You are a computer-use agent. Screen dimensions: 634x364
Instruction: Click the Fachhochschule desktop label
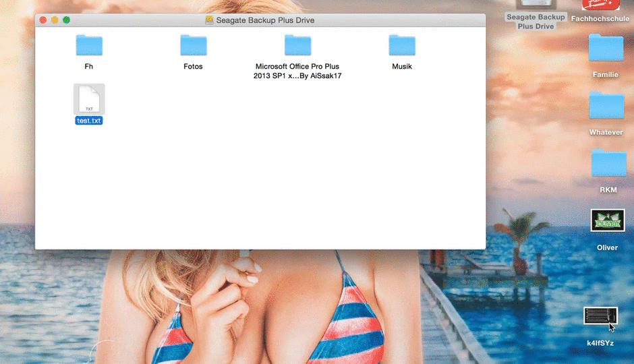[x=600, y=19]
